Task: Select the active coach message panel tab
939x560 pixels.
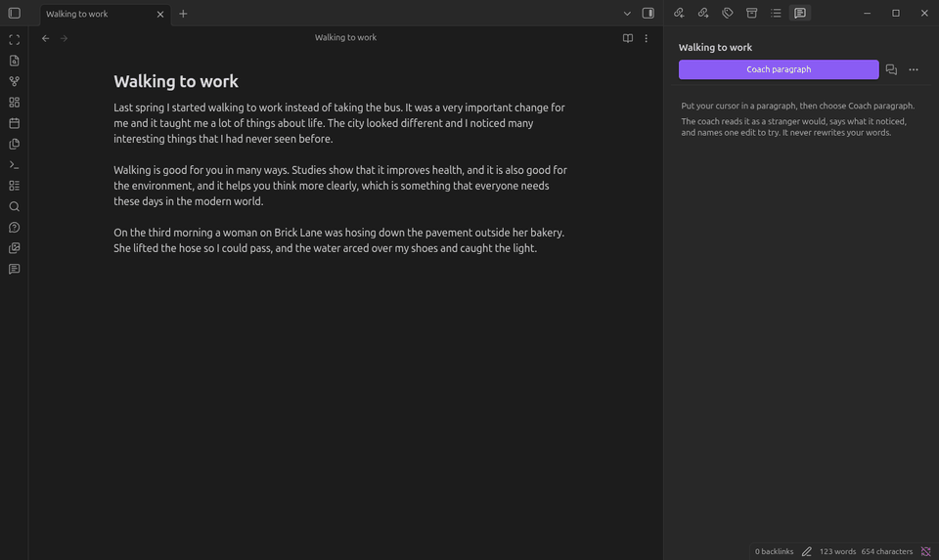Action: [x=800, y=13]
